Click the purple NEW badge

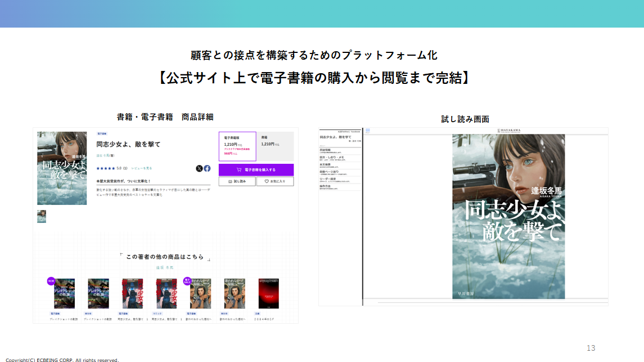click(51, 281)
